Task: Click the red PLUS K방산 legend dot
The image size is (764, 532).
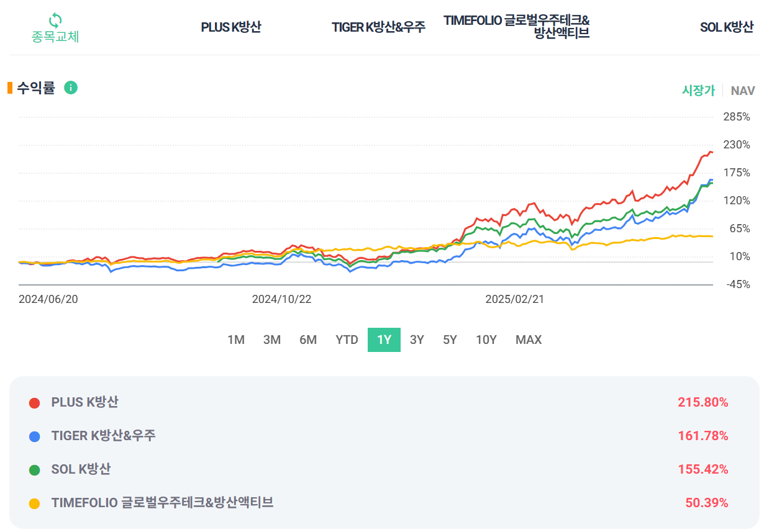Action: coord(35,403)
